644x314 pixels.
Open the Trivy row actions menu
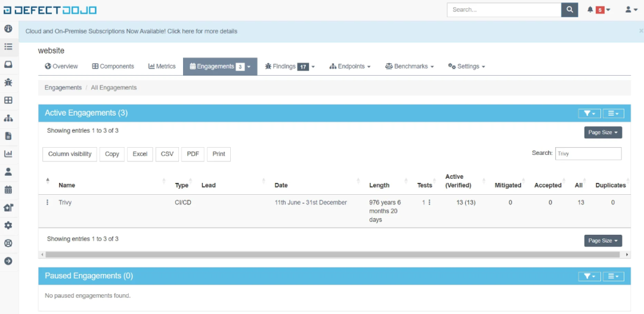coord(48,203)
